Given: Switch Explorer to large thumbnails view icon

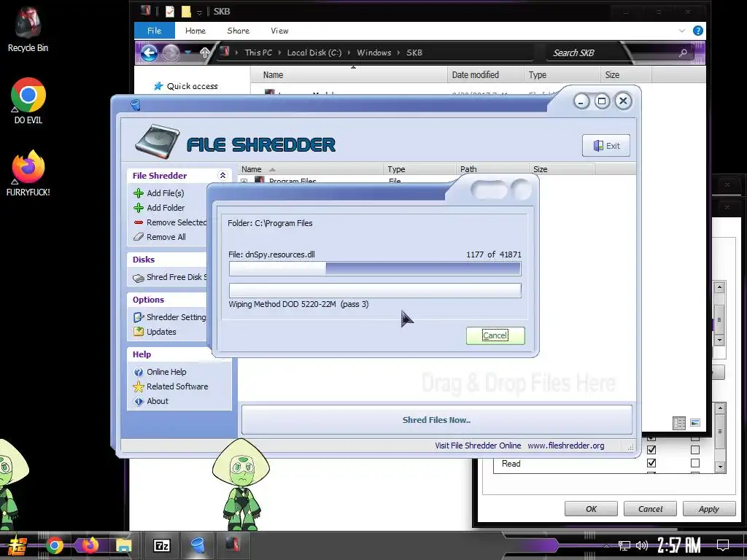Looking at the screenshot, I should pos(695,422).
